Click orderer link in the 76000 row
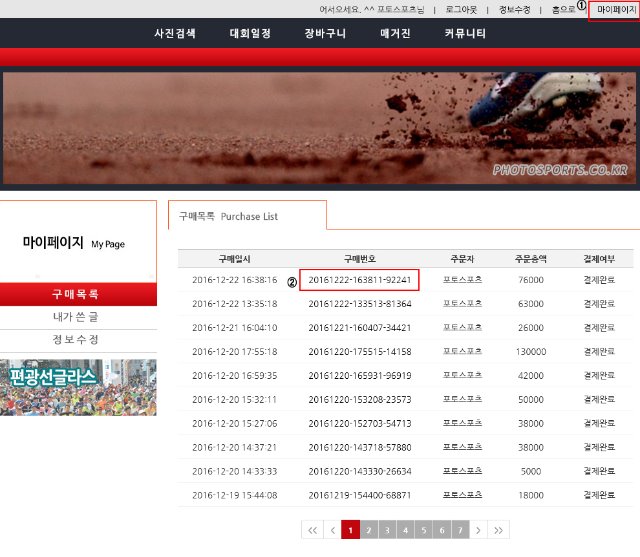Viewport: 640px width, 557px height. [462, 280]
